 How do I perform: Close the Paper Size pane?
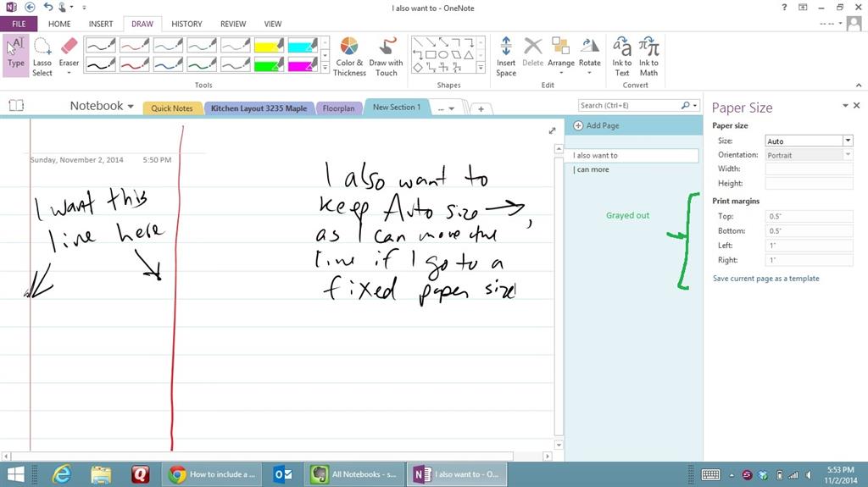(x=856, y=105)
